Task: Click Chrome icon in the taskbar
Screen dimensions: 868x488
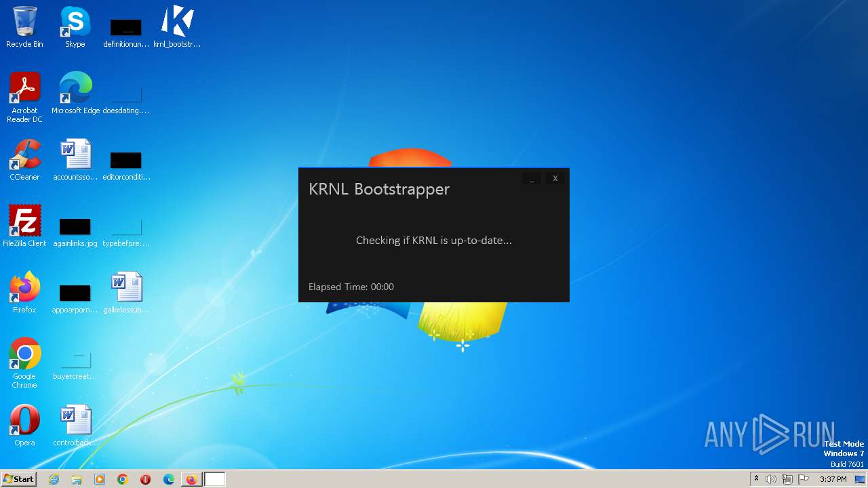Action: pos(123,479)
